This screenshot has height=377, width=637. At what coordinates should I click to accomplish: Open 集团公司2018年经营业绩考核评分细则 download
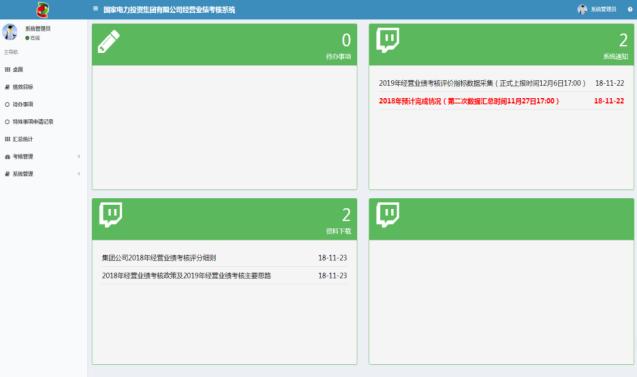(x=224, y=258)
